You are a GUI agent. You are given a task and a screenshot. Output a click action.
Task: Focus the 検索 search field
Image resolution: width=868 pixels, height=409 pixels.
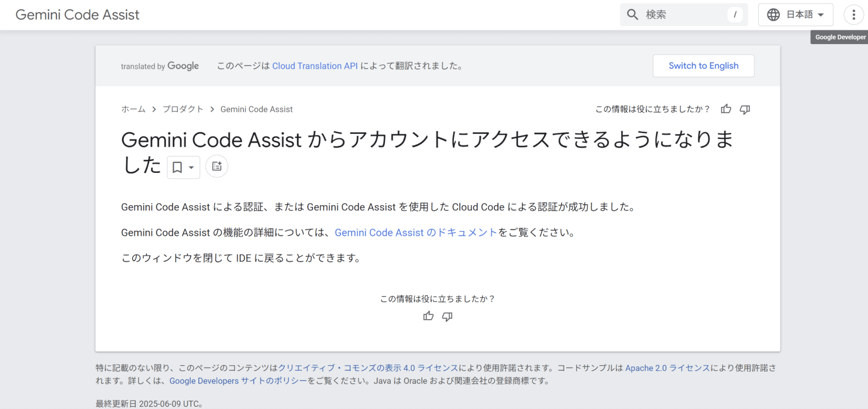click(x=684, y=15)
